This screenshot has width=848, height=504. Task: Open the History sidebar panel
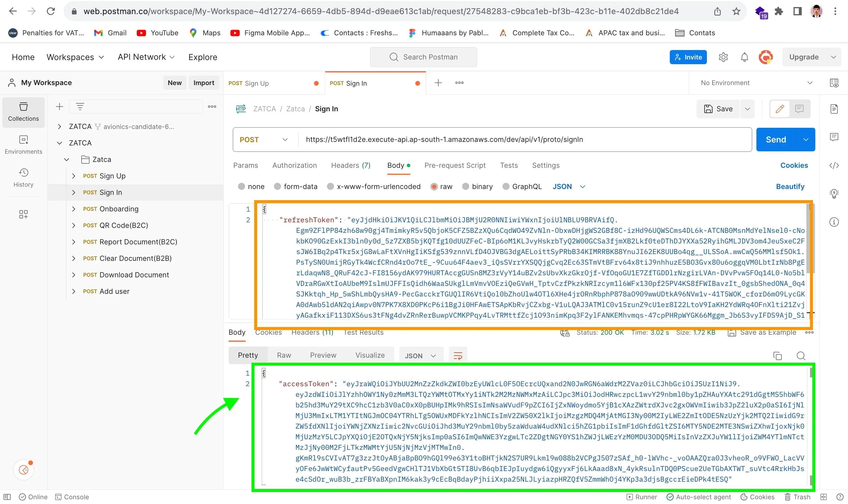click(x=24, y=178)
